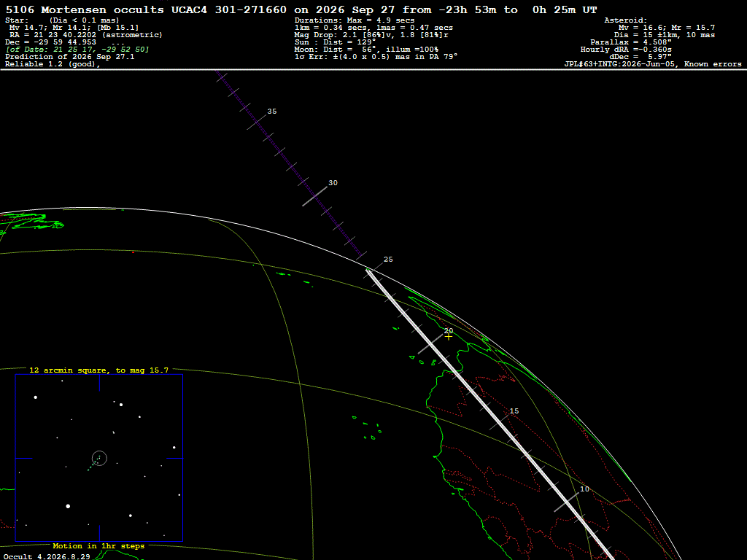Click the 'Asteroid:' heading in the header
This screenshot has height=560, width=747.
point(625,20)
